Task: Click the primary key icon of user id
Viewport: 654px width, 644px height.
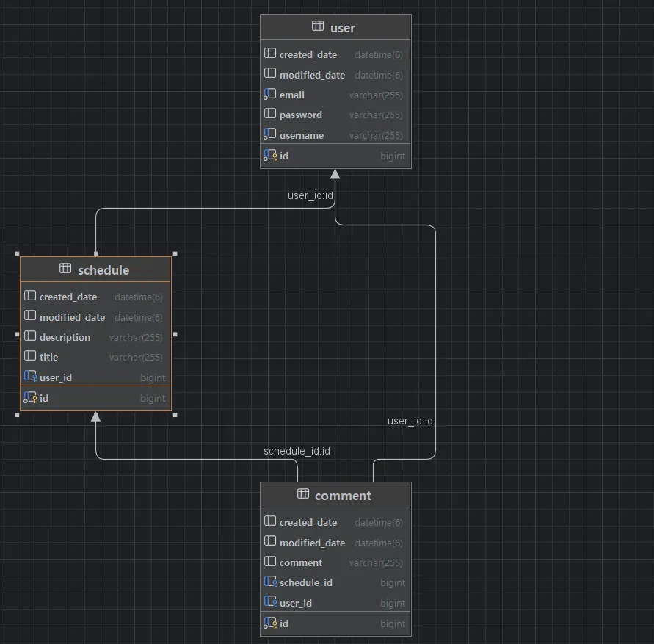Action: pos(270,156)
